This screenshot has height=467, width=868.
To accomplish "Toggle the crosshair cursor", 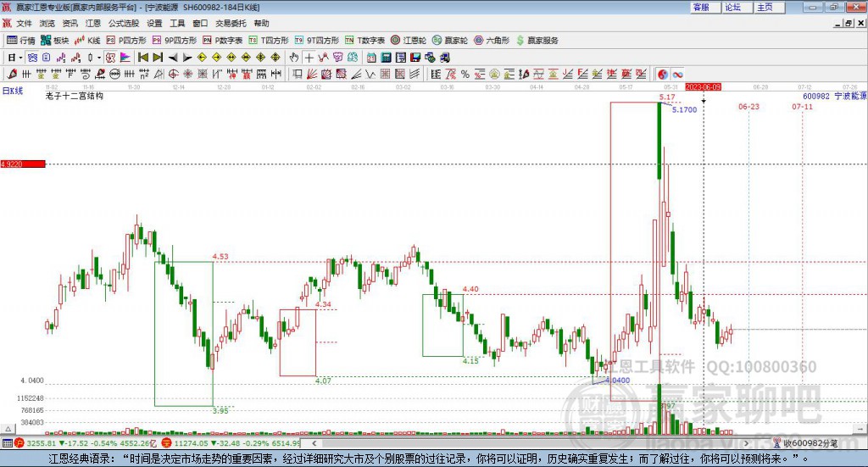I will [309, 58].
